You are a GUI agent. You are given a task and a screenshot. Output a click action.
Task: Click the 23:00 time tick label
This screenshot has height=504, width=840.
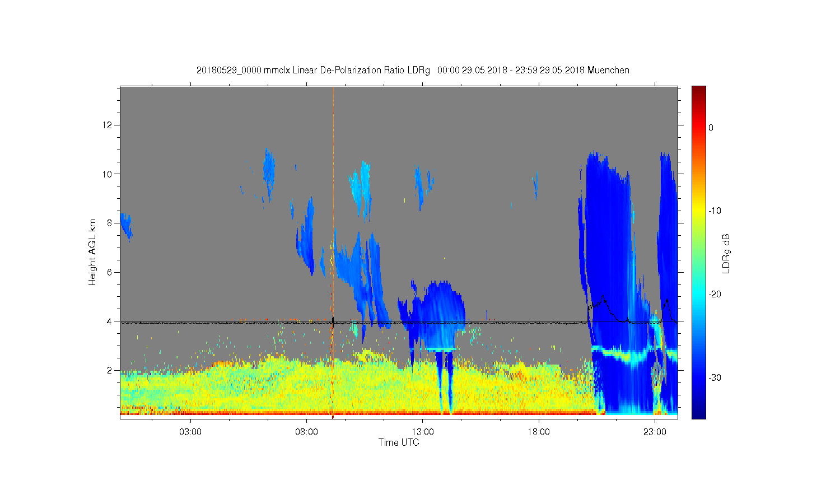click(655, 432)
